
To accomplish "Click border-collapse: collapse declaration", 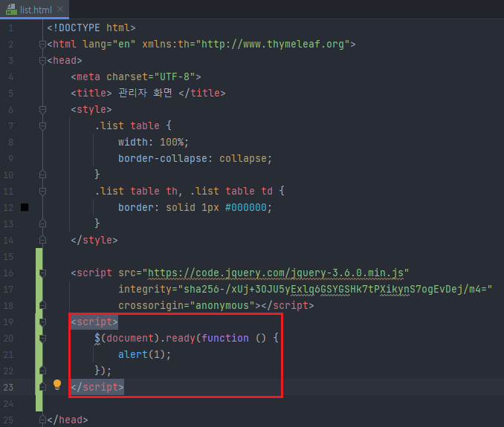I will coord(195,159).
